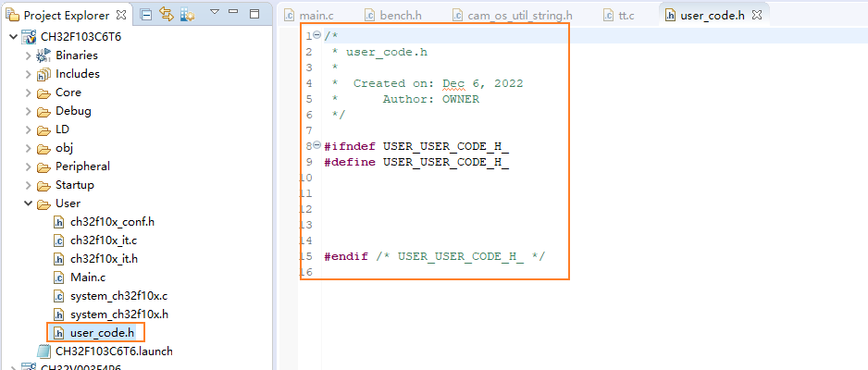
Task: Expand the LD folder
Action: (29, 130)
